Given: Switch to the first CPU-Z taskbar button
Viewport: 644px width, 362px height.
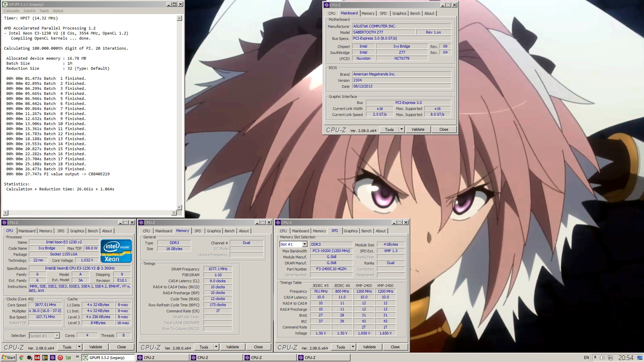Looking at the screenshot, I should pos(162,358).
